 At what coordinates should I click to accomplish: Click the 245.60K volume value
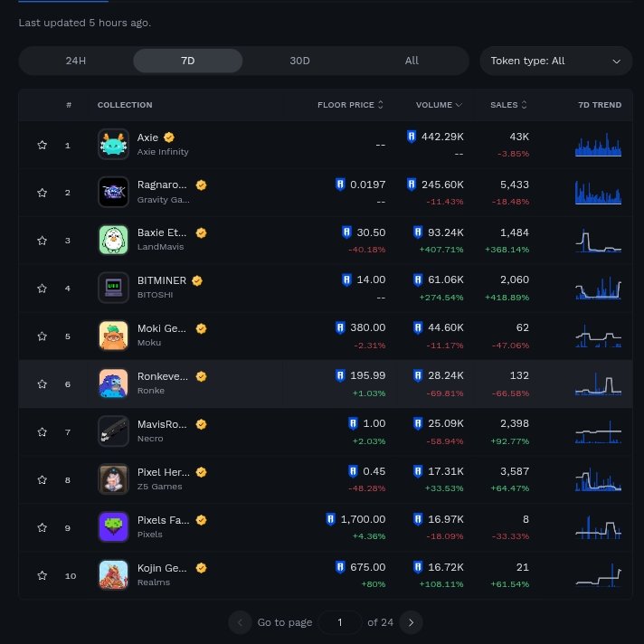tap(442, 185)
